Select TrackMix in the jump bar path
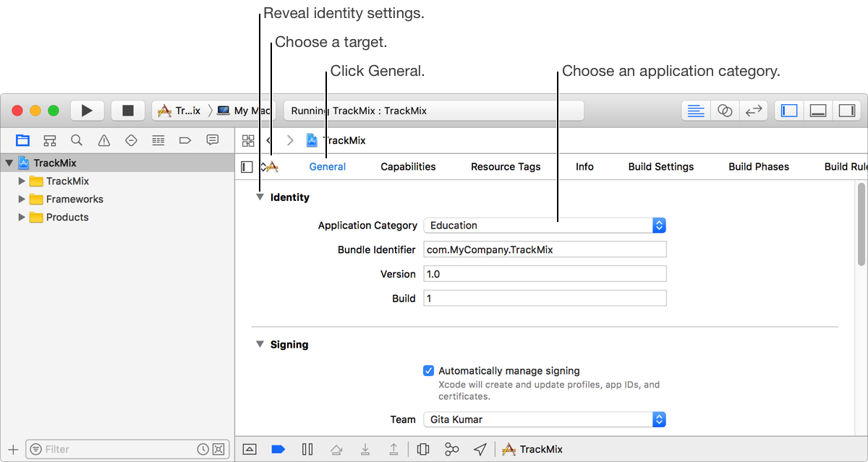This screenshot has height=462, width=868. click(336, 140)
